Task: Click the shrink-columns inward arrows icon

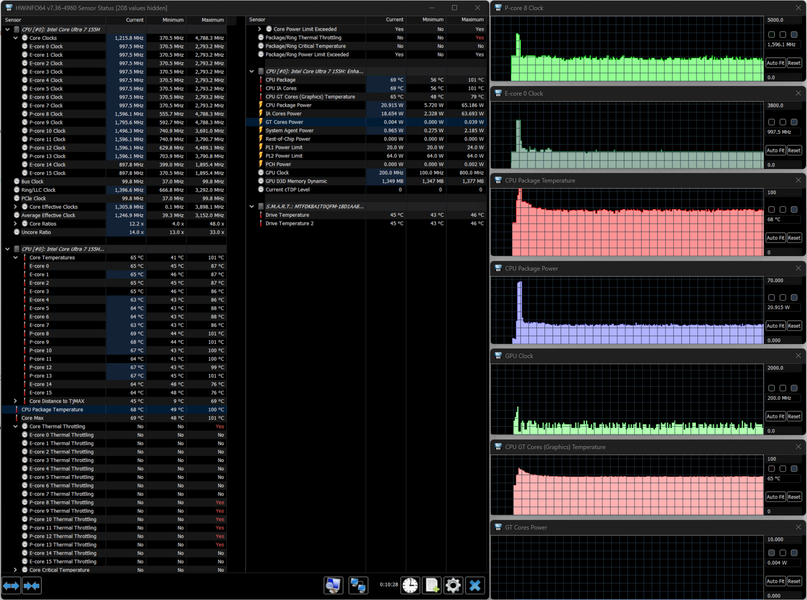Action: click(32, 586)
